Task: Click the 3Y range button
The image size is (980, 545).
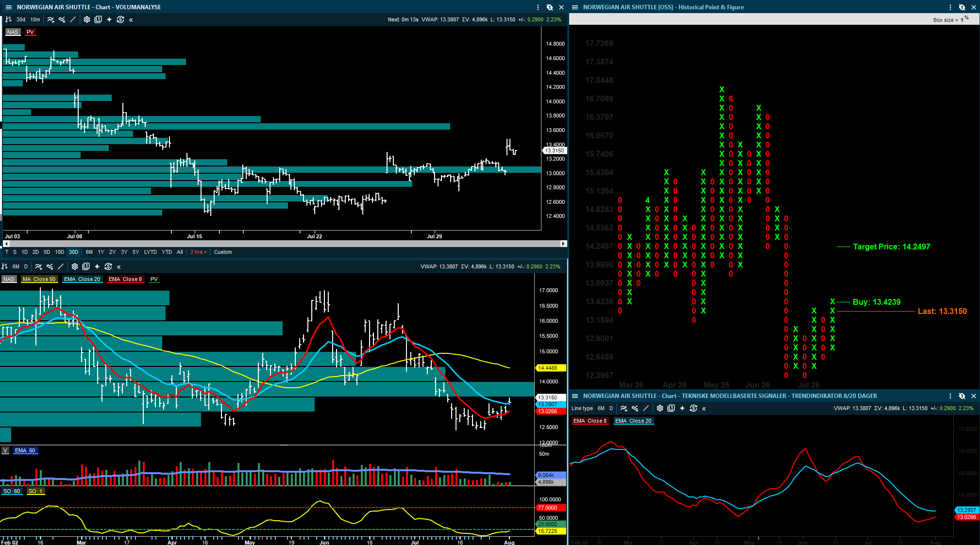Action: point(124,252)
